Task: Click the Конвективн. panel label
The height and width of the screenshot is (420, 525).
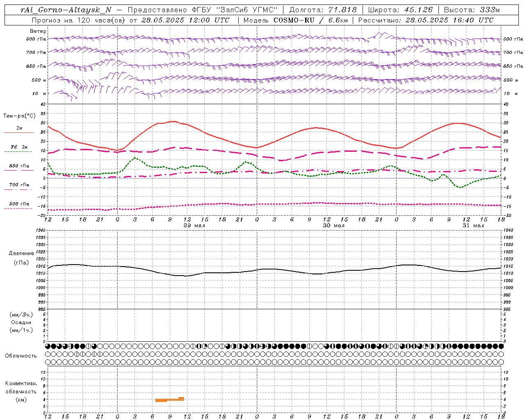Action: point(21,383)
